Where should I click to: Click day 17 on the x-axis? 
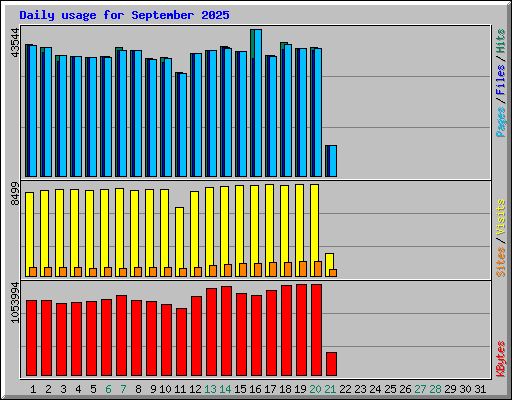(270, 389)
